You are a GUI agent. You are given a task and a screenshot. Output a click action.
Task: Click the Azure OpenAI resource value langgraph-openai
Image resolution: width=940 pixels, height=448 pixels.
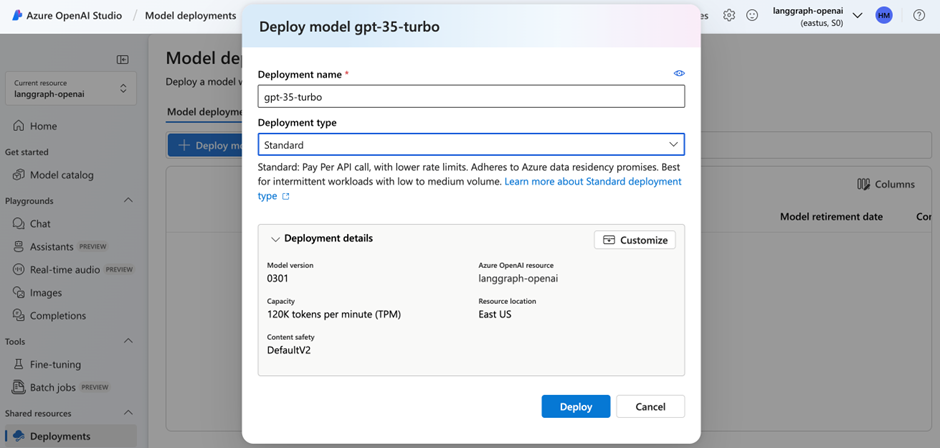tap(519, 278)
